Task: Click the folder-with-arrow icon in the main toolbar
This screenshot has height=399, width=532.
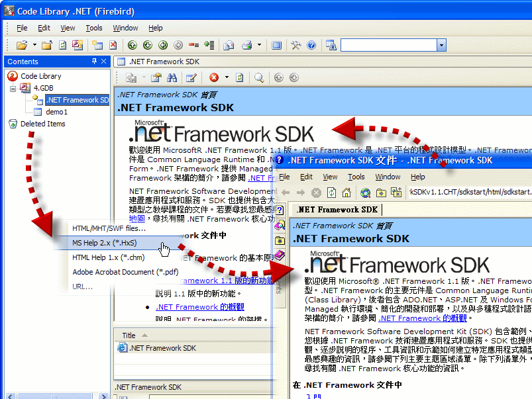Action: (x=47, y=45)
